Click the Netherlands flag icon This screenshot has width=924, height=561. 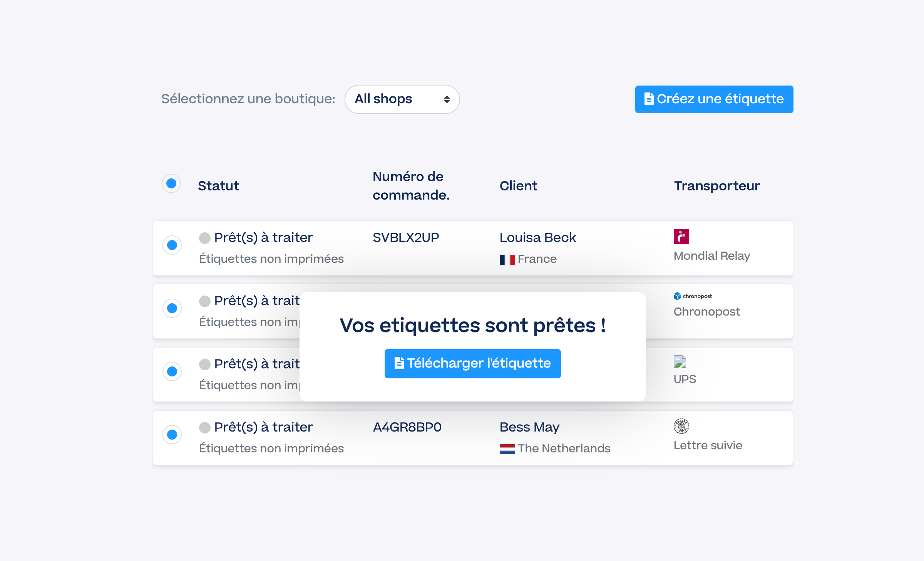(507, 449)
